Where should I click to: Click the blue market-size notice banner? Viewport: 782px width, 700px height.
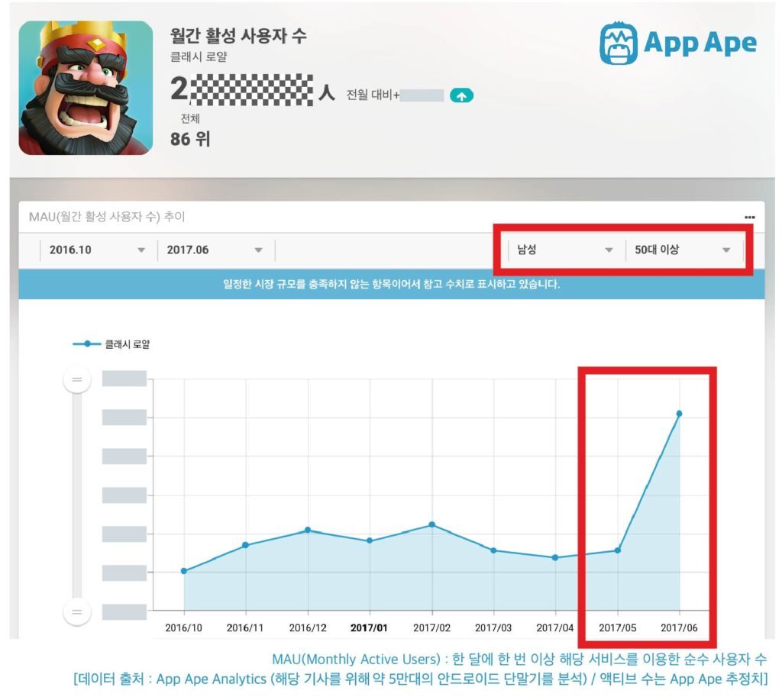392,284
